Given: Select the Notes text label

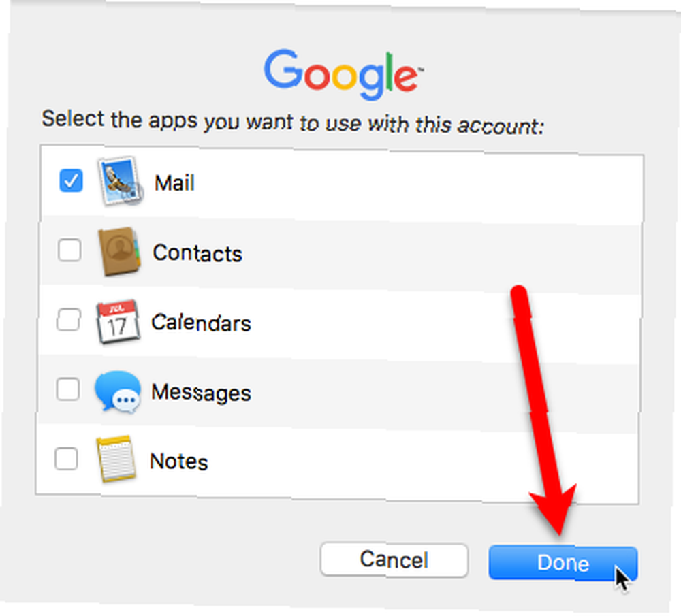Looking at the screenshot, I should [178, 461].
